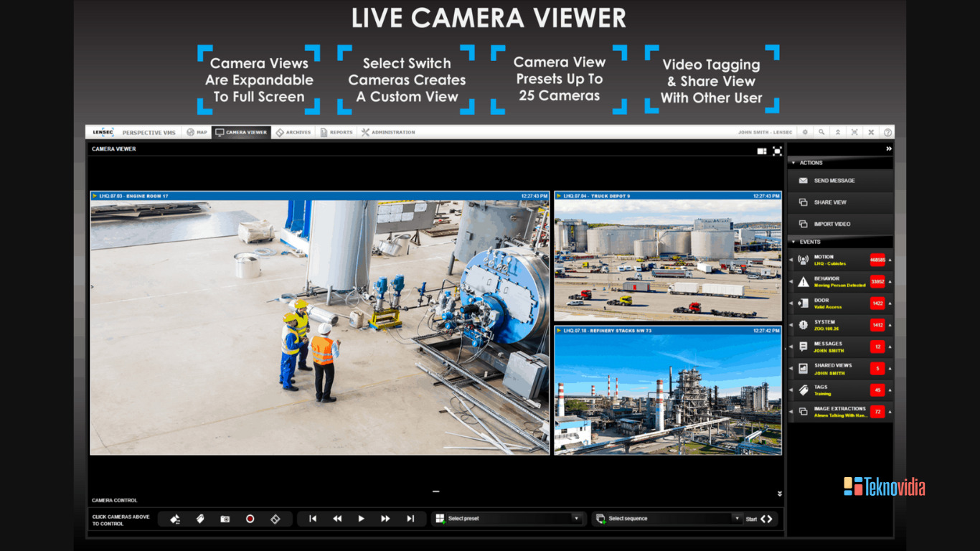This screenshot has width=980, height=551.
Task: Click the record button in Camera Control
Action: 250,518
